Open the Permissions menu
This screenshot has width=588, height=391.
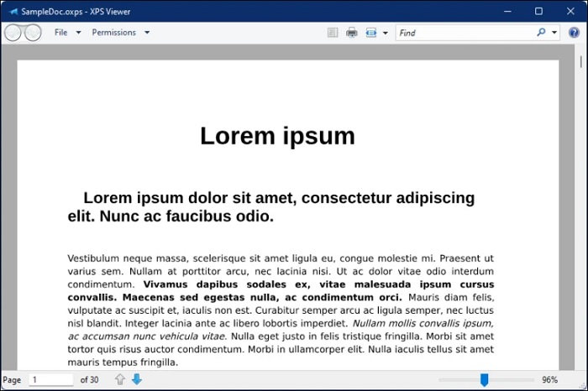(114, 33)
